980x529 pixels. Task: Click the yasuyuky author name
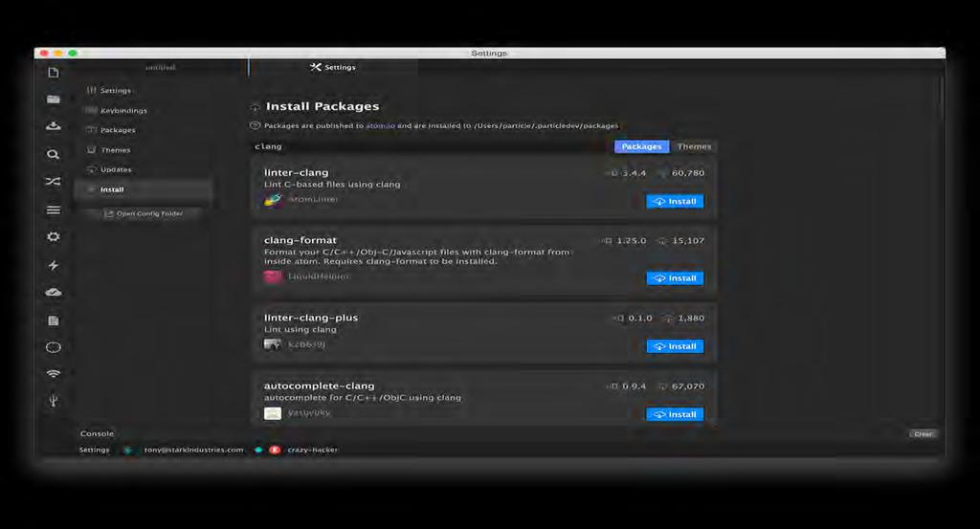[x=309, y=412]
